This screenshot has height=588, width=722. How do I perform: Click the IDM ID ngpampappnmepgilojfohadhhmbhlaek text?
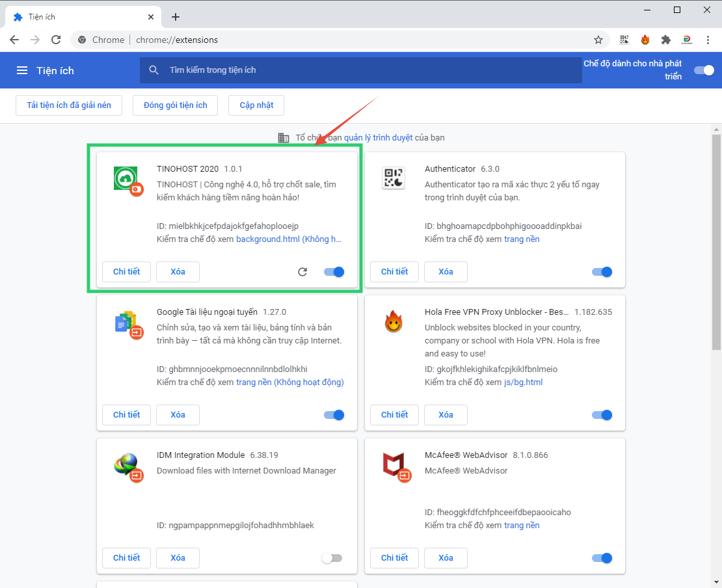click(x=235, y=526)
